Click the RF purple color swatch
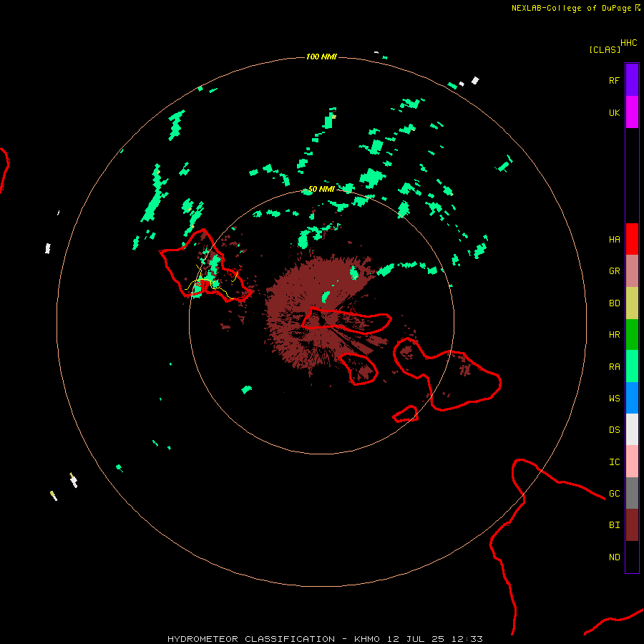Viewport: 644px width, 644px height. click(x=632, y=80)
